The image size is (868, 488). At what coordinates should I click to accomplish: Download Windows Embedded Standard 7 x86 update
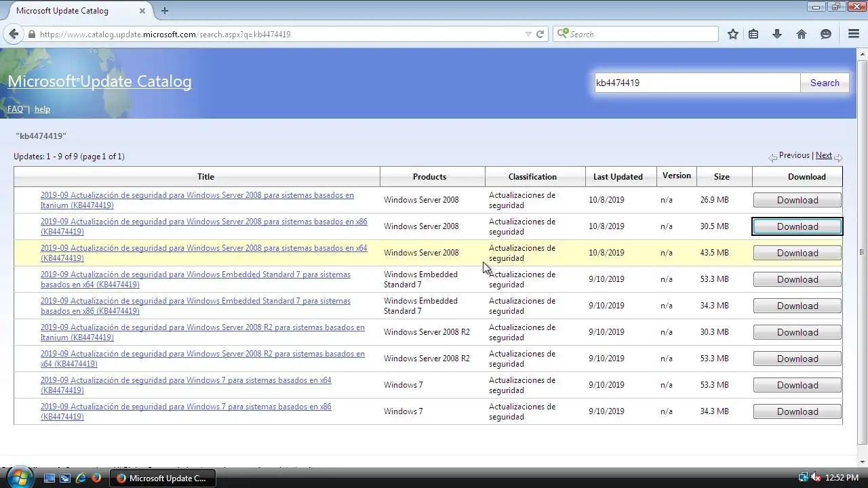pyautogui.click(x=797, y=306)
